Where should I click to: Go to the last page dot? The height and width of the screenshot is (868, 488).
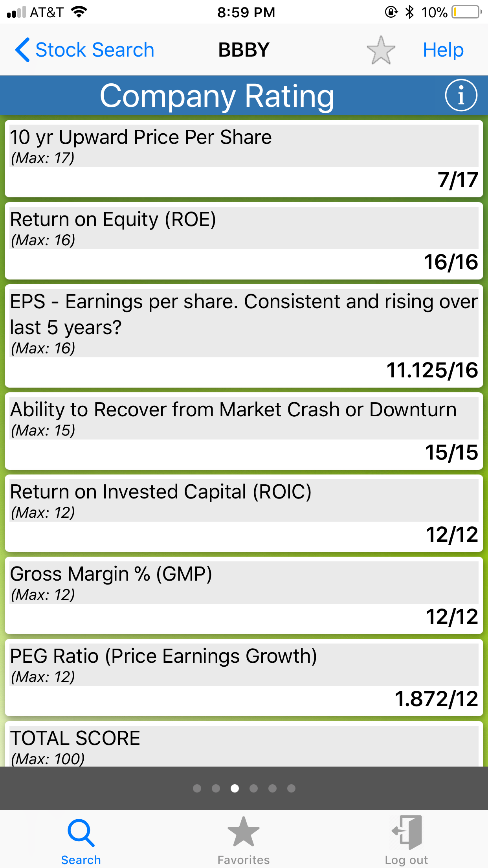(291, 788)
